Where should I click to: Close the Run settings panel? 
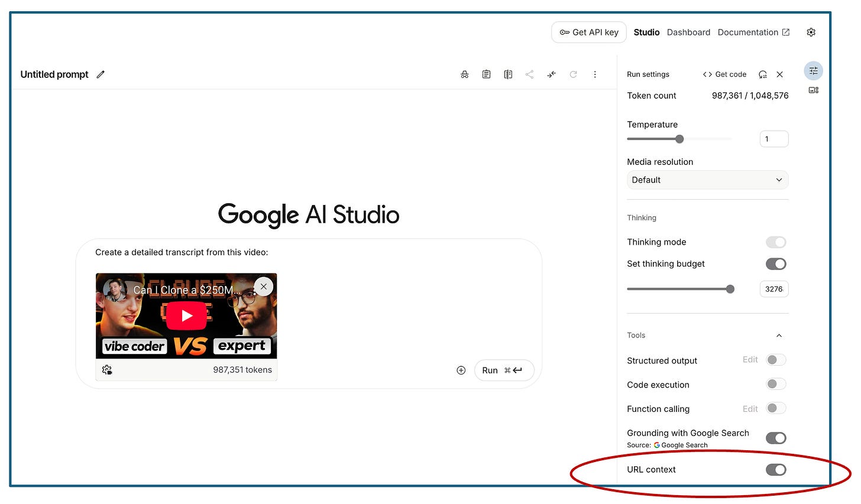[x=779, y=74]
